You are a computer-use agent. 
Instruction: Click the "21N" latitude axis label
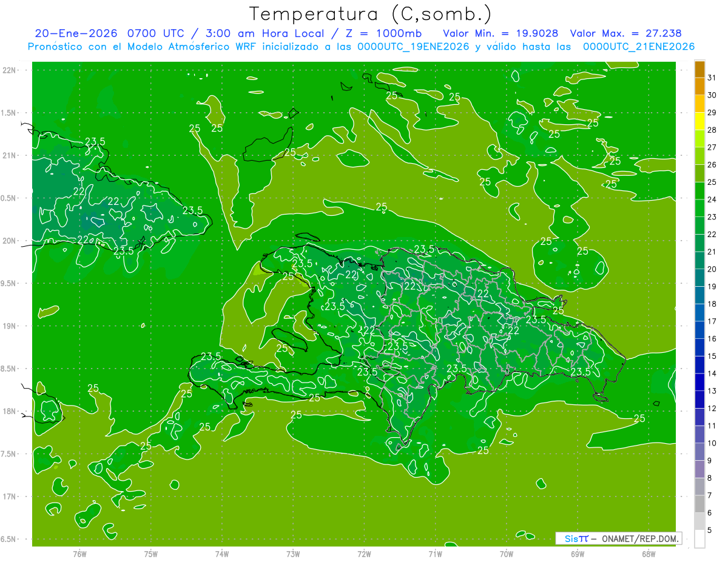tap(10, 156)
